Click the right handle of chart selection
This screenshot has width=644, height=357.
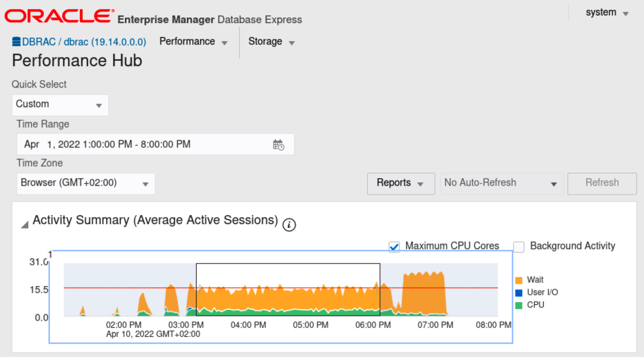click(x=377, y=289)
